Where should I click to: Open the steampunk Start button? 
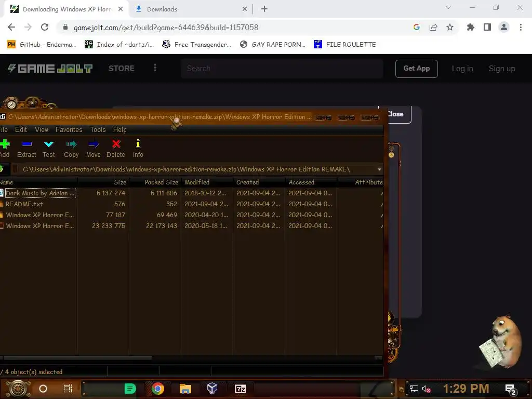[18, 389]
